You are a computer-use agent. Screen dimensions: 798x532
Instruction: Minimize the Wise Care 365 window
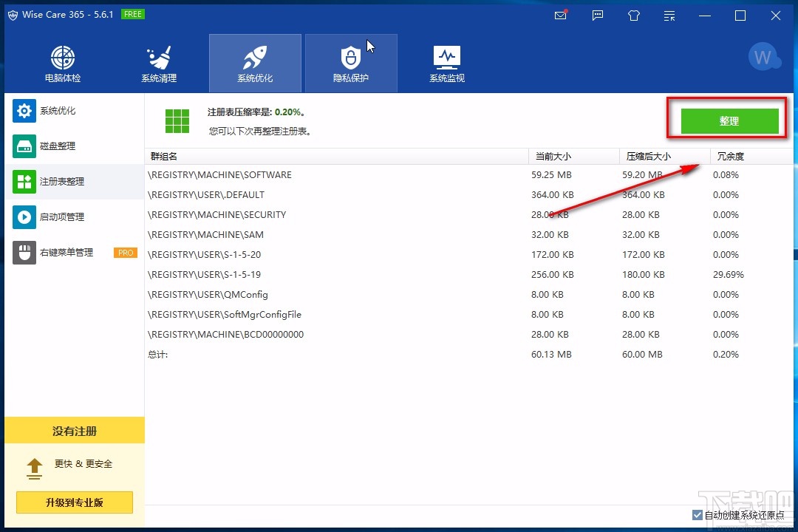705,16
